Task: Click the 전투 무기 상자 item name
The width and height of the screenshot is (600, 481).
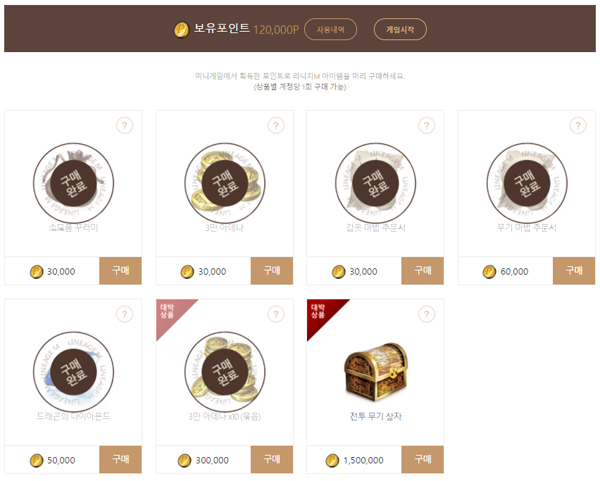Action: tap(376, 416)
